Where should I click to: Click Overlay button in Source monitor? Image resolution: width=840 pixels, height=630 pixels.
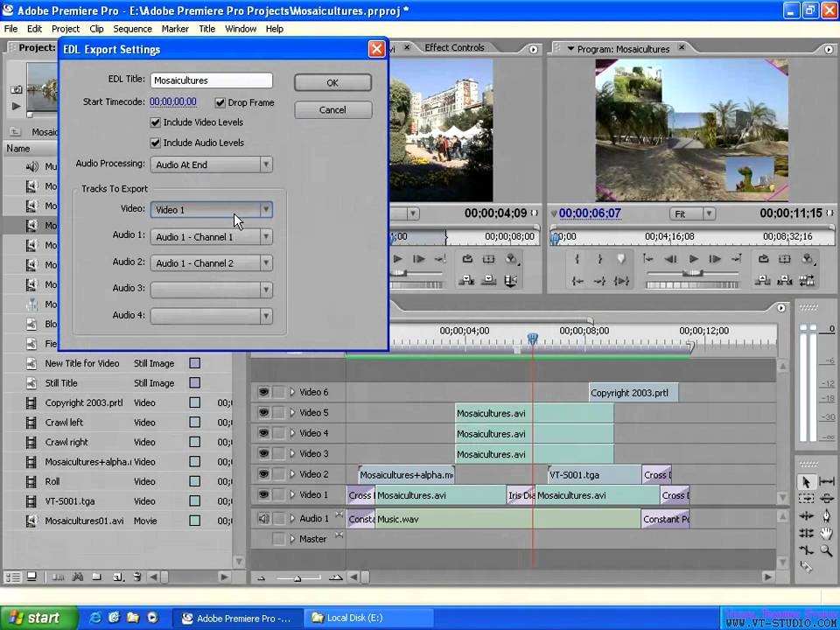488,280
